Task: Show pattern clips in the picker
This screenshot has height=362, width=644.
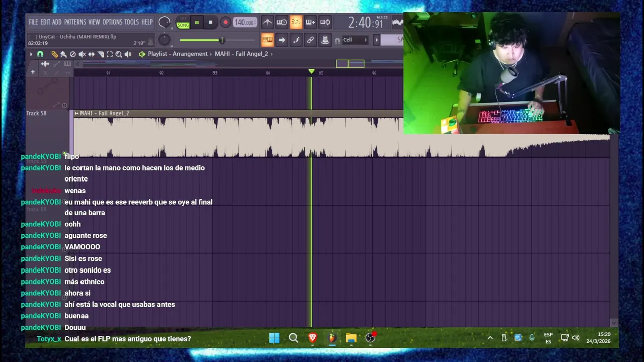Action: [x=67, y=64]
